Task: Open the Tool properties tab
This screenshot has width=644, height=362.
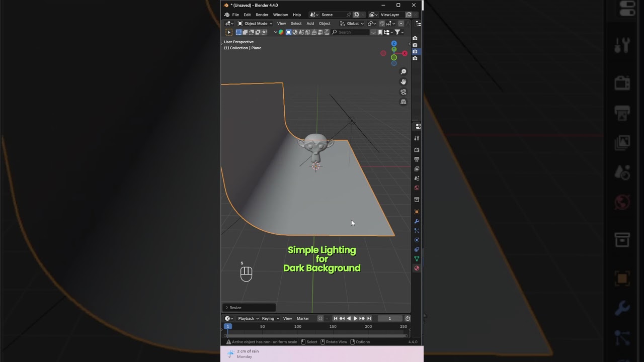Action: click(417, 138)
